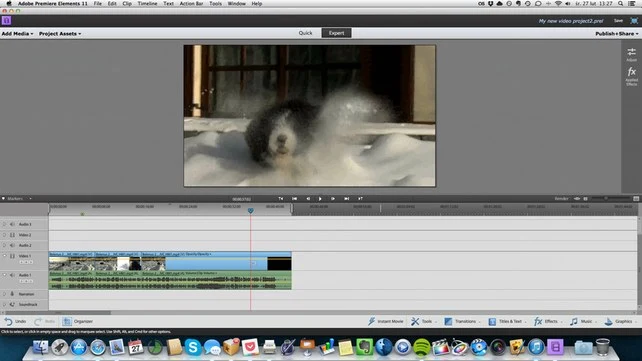
Task: Open the Timeline menu
Action: (147, 3)
